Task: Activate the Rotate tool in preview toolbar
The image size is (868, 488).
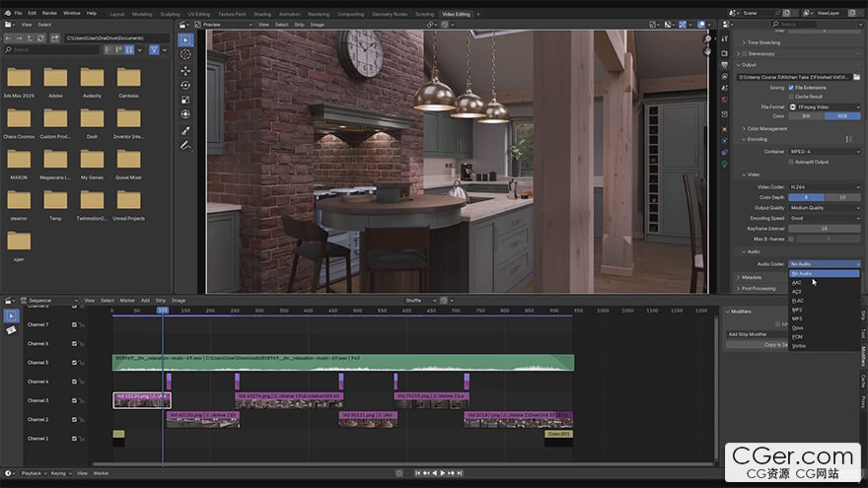Action: tap(185, 85)
